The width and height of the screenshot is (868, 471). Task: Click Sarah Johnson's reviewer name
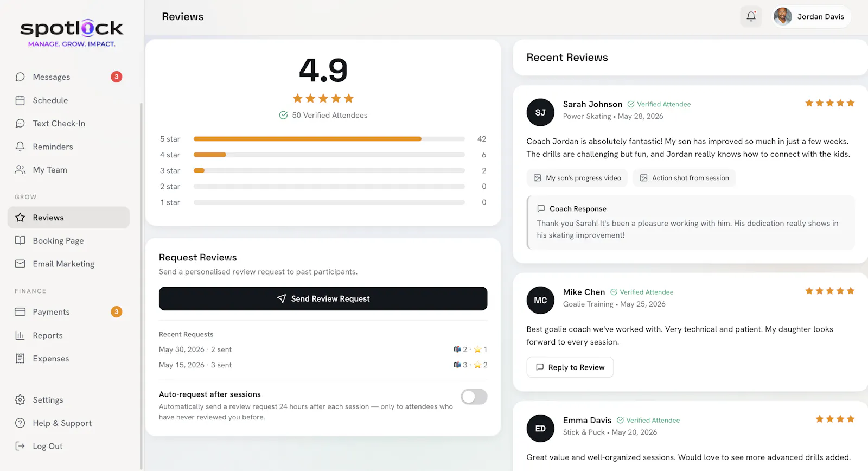[x=592, y=104]
